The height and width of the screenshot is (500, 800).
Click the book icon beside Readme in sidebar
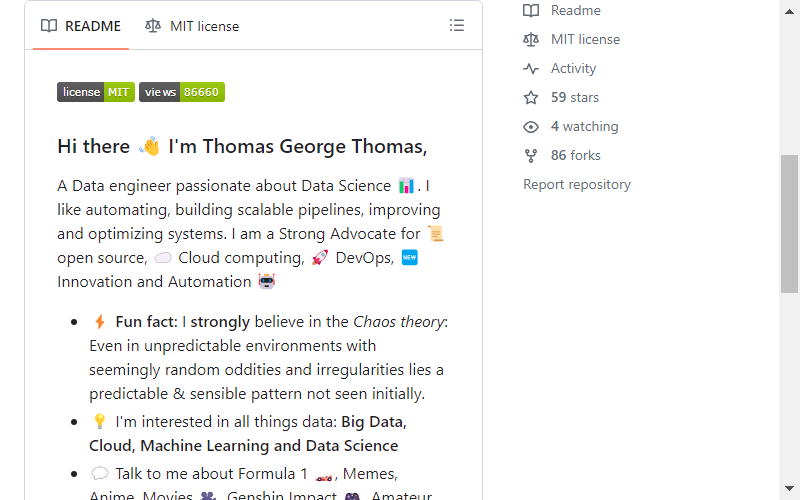[x=531, y=10]
